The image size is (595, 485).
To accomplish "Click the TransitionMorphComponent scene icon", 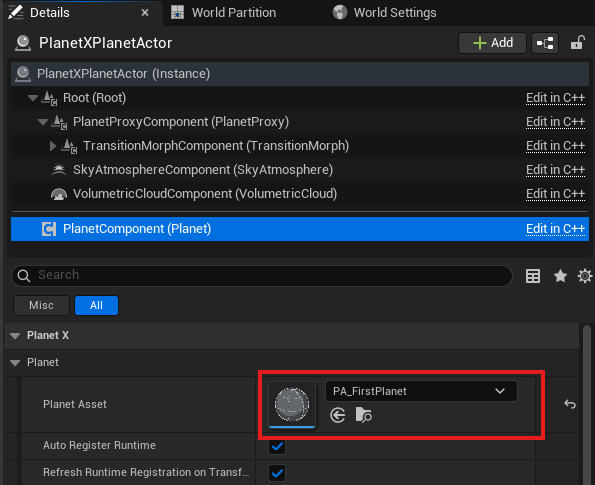I will click(x=69, y=146).
